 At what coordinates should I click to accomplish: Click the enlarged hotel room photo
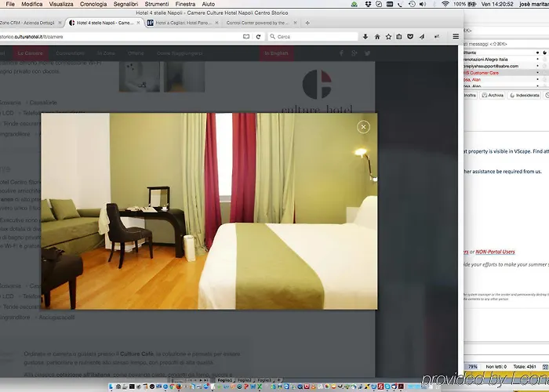tap(209, 211)
